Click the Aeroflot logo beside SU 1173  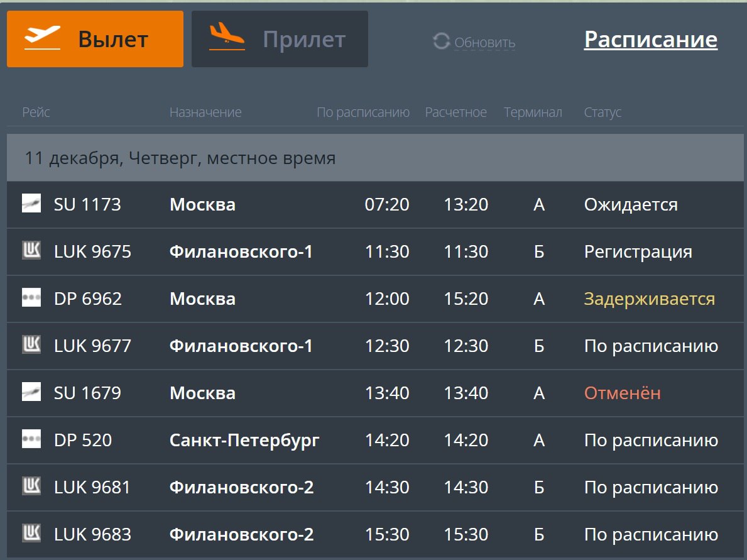coord(31,204)
